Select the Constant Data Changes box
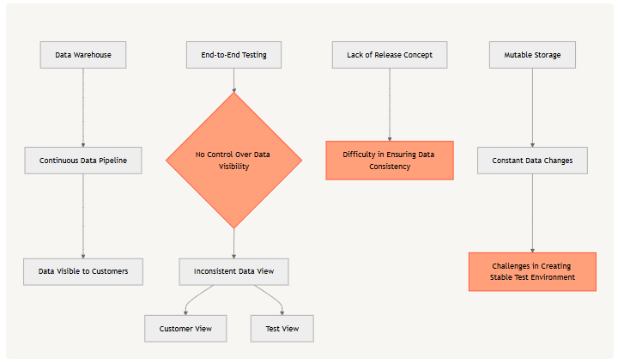 pyautogui.click(x=532, y=161)
